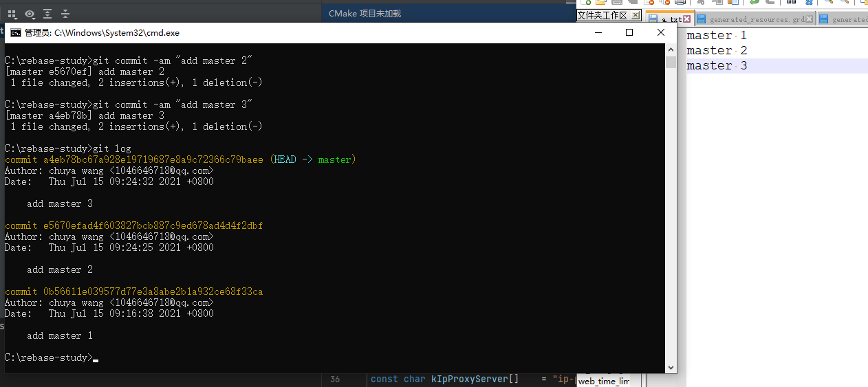Click the cmd title 管理员: C:\Windows\System32\cmd.exe
This screenshot has width=868, height=387.
(102, 32)
